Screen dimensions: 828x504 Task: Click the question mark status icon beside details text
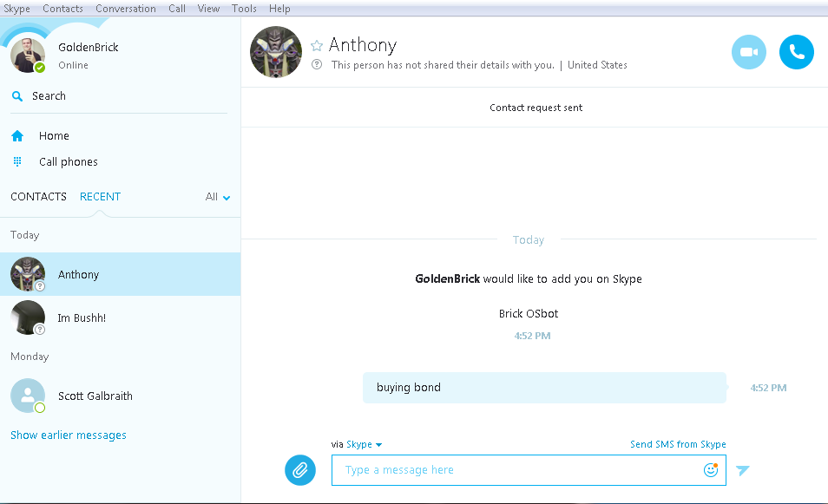[x=317, y=64]
